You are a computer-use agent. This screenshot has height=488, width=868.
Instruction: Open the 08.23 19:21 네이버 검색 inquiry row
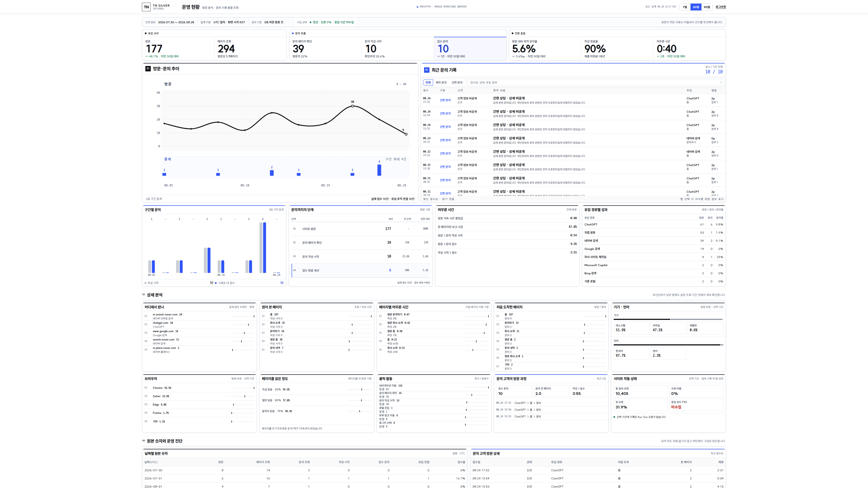coord(573,140)
